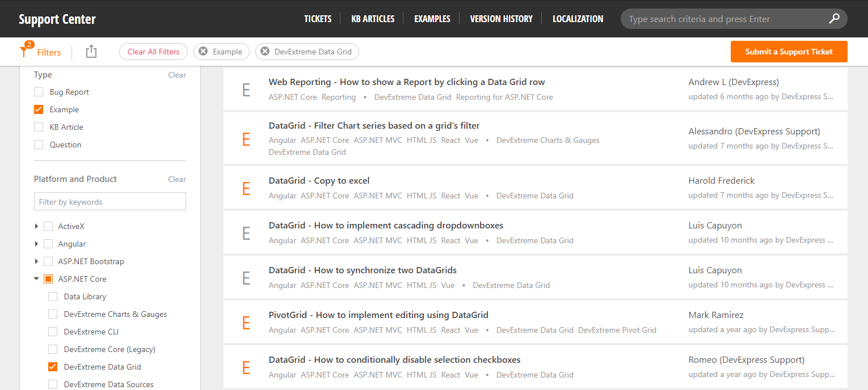This screenshot has height=390, width=868.
Task: Open DataGrid - Filter Chart series example
Action: [374, 126]
